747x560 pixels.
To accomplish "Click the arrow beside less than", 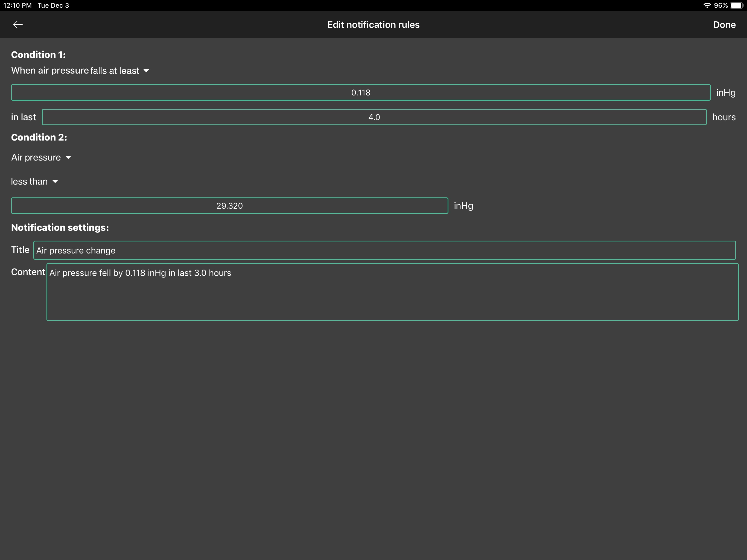I will pos(55,181).
